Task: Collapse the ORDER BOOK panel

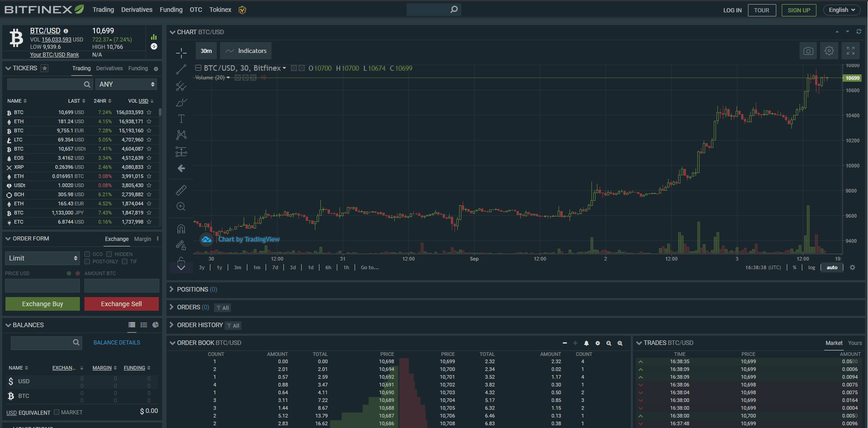Action: [173, 343]
